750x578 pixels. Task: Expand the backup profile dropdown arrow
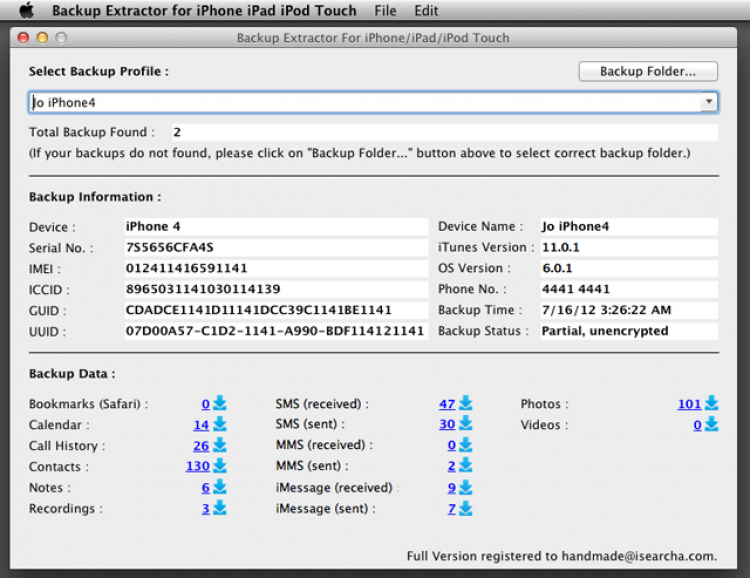tap(709, 102)
